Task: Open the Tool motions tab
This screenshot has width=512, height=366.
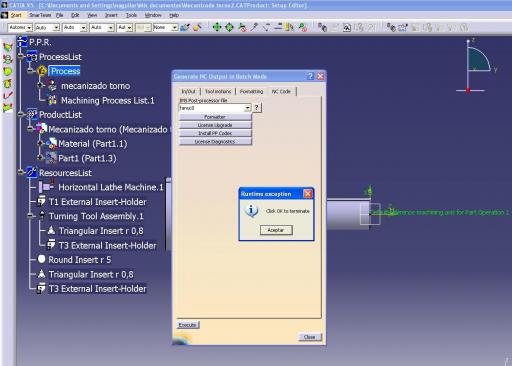Action: (218, 91)
